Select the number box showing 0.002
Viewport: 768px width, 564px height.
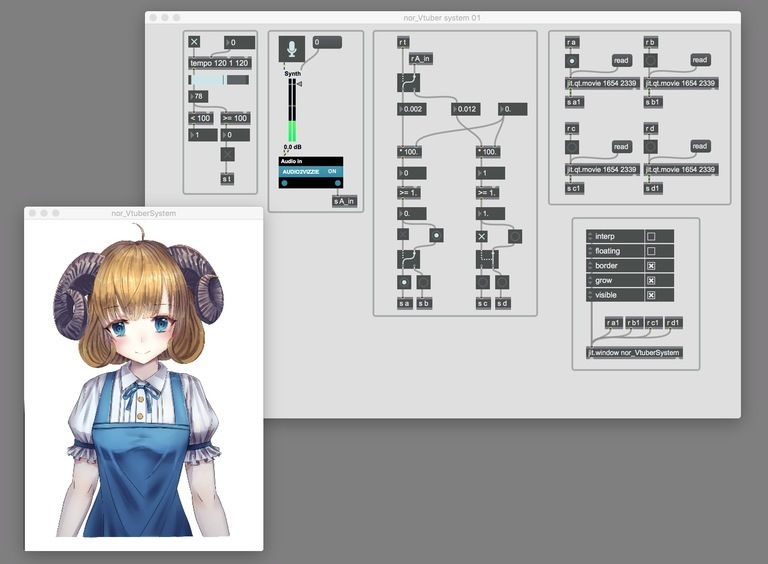click(x=411, y=109)
